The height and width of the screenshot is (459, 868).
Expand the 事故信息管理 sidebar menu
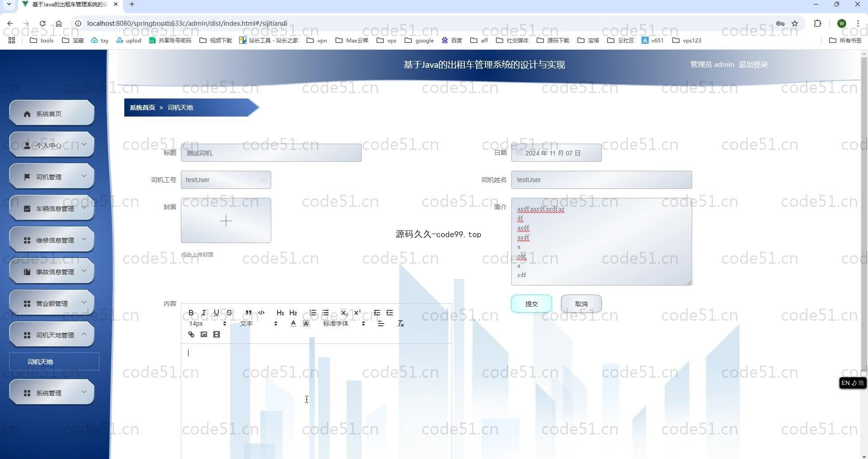pyautogui.click(x=52, y=272)
